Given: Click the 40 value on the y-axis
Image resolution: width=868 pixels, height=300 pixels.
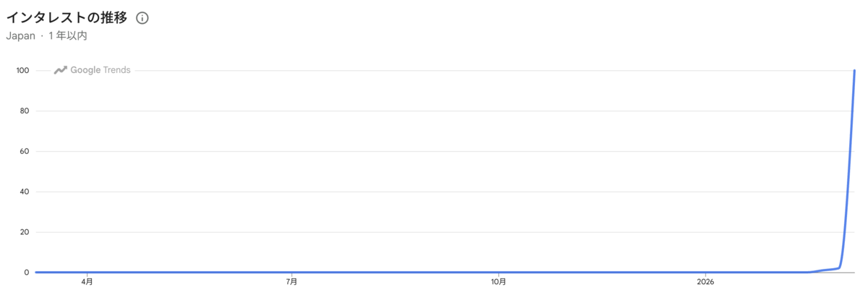Looking at the screenshot, I should 24,192.
